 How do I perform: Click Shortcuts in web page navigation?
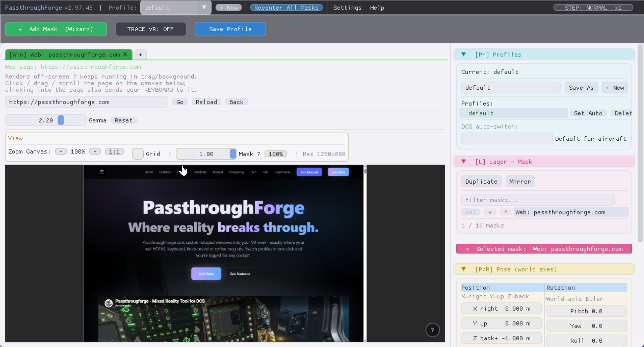pyautogui.click(x=200, y=172)
